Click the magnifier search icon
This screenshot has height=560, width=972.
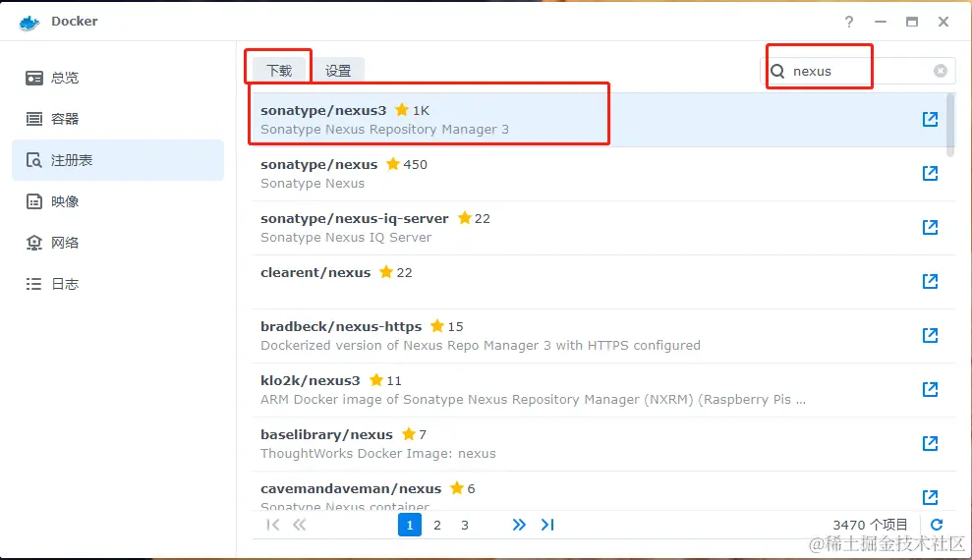(x=777, y=72)
